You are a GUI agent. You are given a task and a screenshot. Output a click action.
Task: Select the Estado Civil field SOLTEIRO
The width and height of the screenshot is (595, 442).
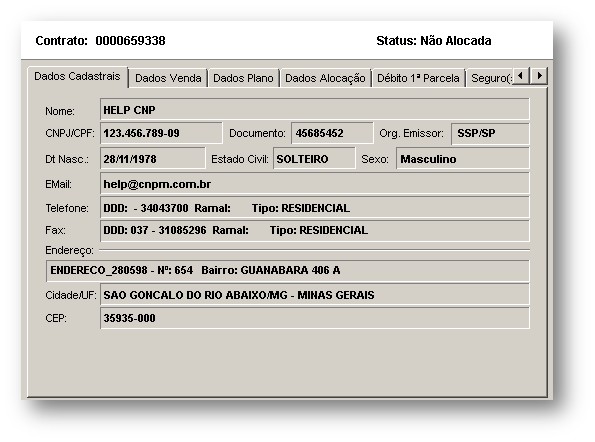(314, 159)
